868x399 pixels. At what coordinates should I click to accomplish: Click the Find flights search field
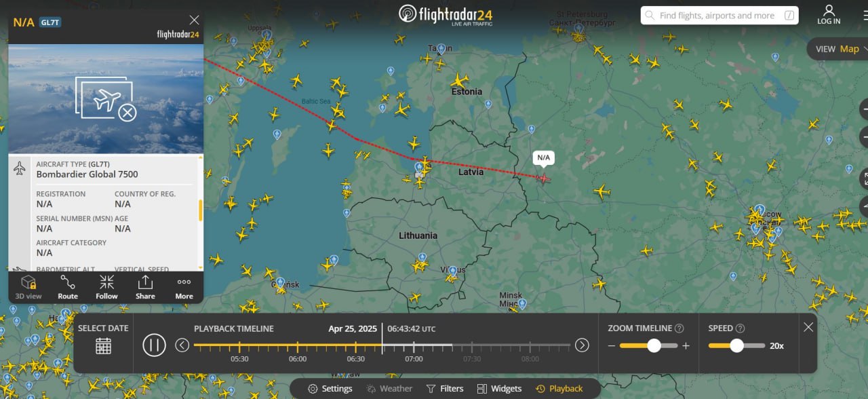pos(719,16)
